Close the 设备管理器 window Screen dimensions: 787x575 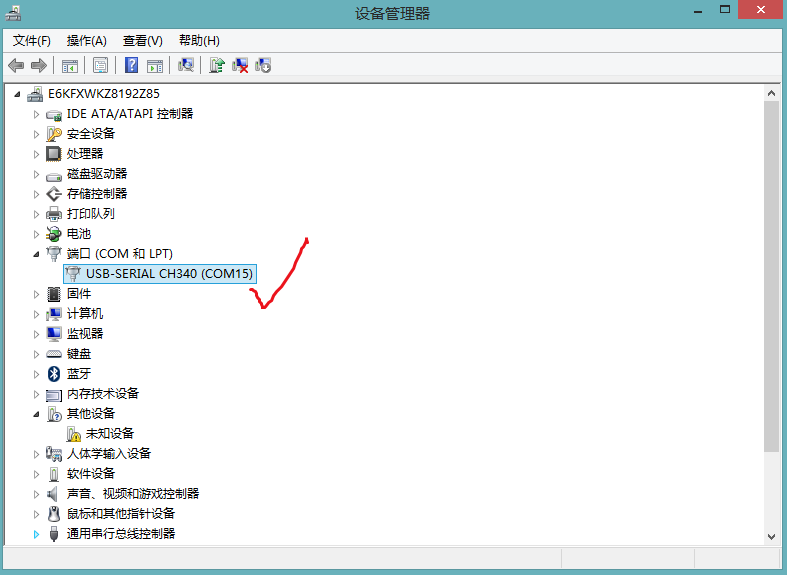pos(761,10)
